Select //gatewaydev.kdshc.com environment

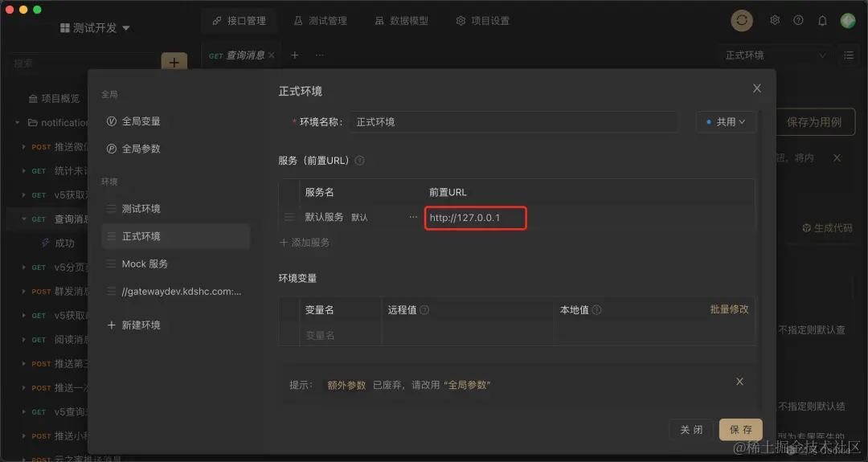point(175,292)
